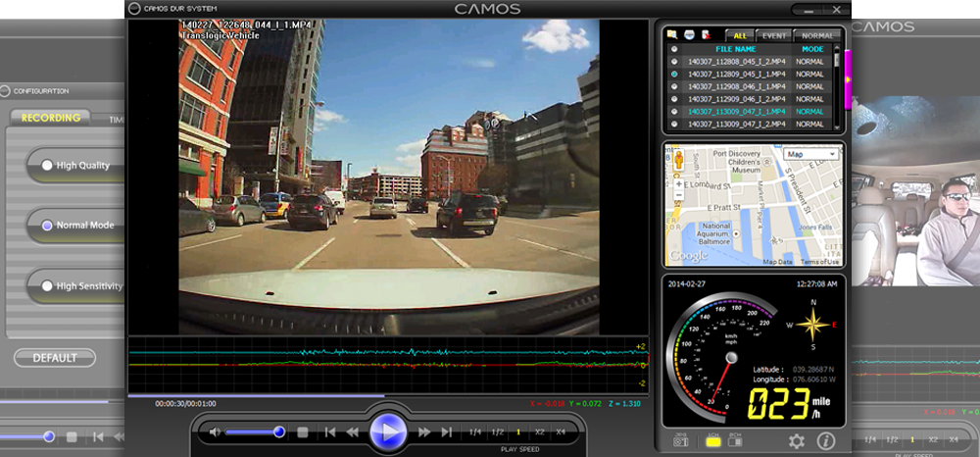The width and height of the screenshot is (980, 457).
Task: Click the 00:00:30/00:01:00 time counter
Action: [x=185, y=404]
